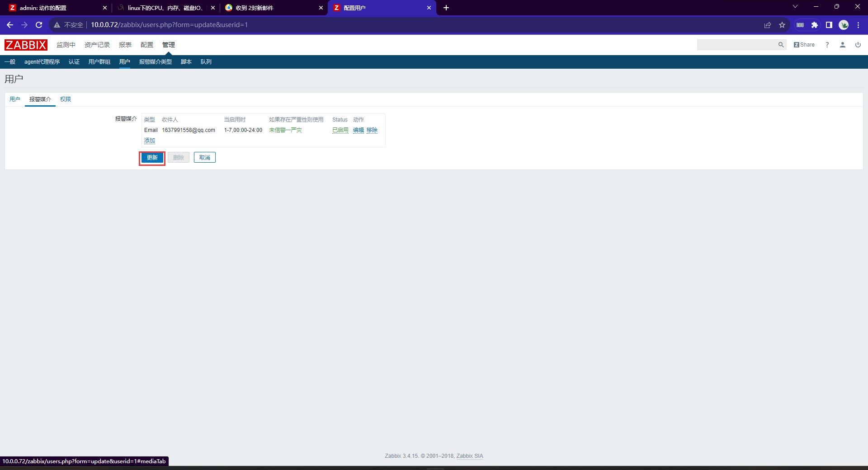The height and width of the screenshot is (470, 868).
Task: Toggle the browser side panel icon
Action: [x=829, y=25]
